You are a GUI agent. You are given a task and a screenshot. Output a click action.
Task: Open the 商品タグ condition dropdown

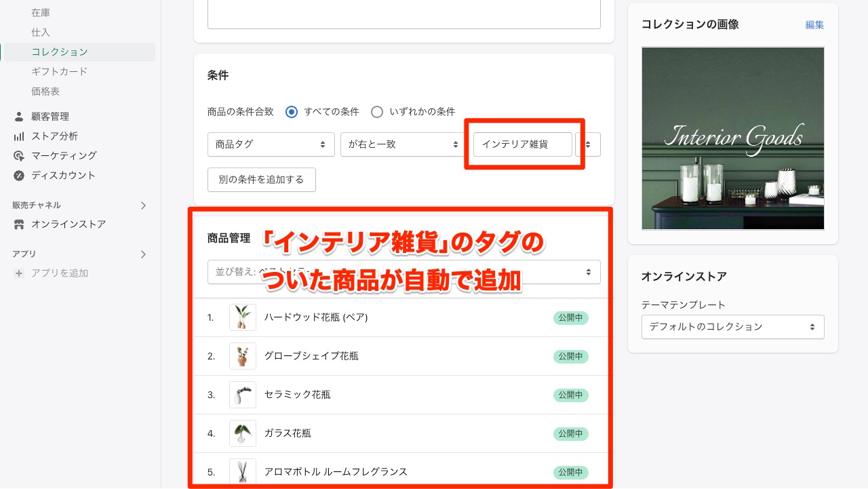(271, 144)
